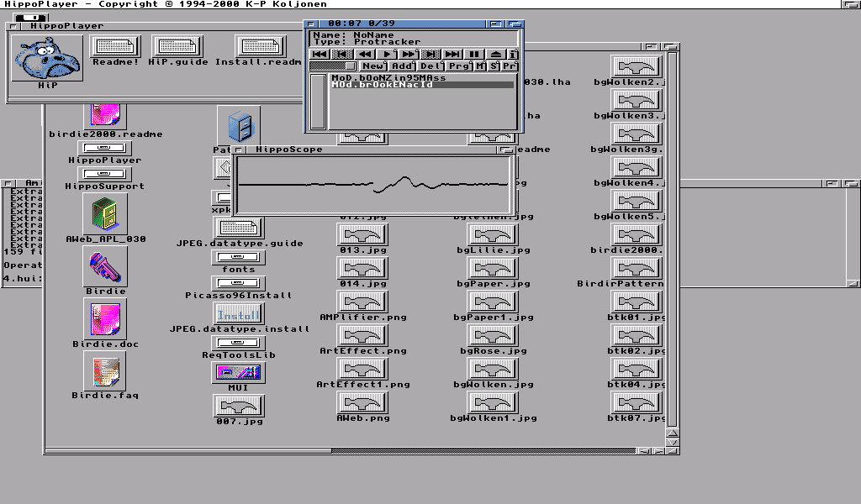Select MoD.bOoNZin95MAss in the playlist

pyautogui.click(x=388, y=77)
